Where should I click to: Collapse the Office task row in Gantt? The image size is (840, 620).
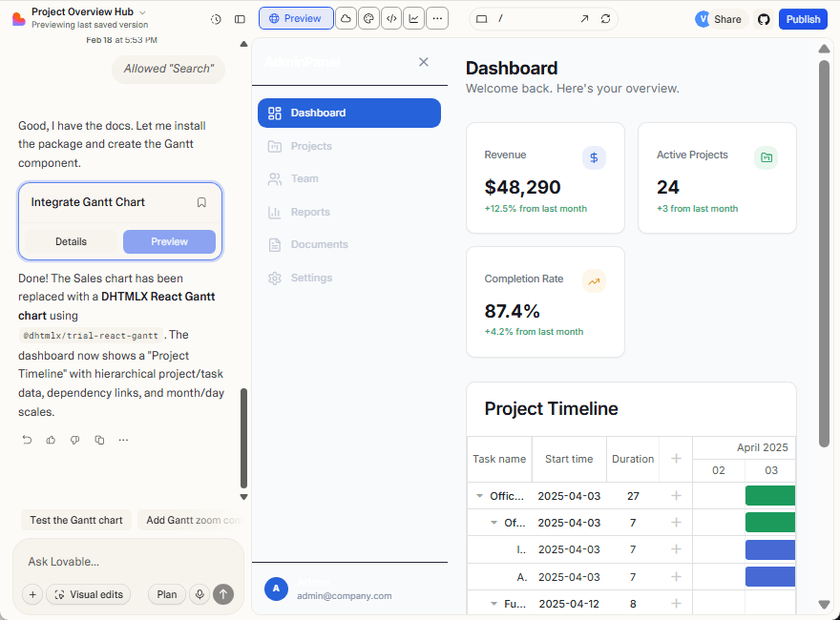pyautogui.click(x=479, y=496)
